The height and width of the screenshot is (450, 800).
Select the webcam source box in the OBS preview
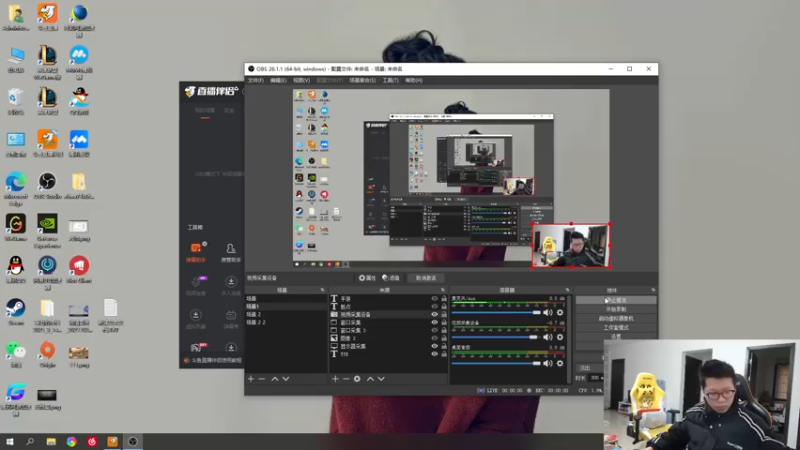coord(570,245)
